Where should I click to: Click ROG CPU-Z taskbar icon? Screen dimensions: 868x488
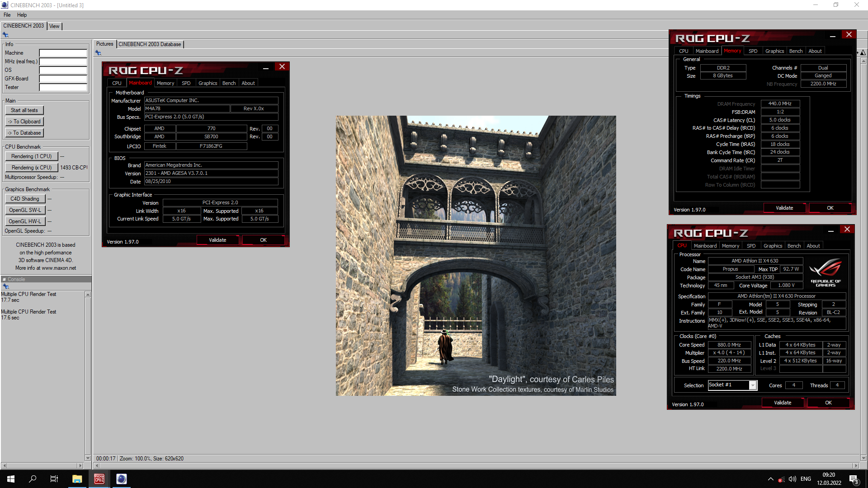pos(99,479)
